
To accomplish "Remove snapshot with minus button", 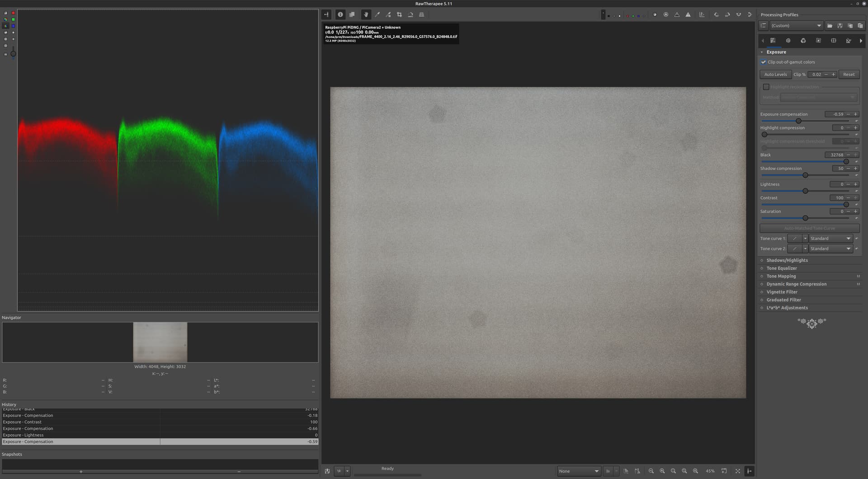I will click(x=239, y=472).
